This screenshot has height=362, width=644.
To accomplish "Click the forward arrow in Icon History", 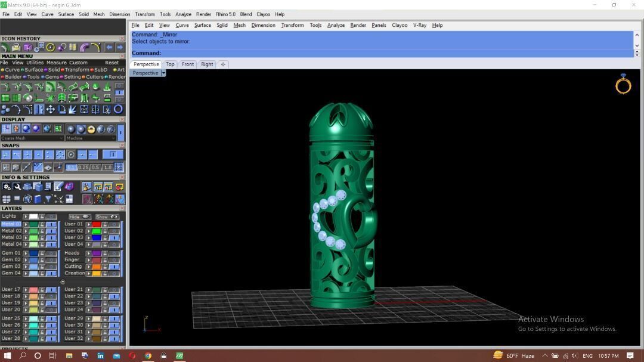I will click(x=119, y=48).
